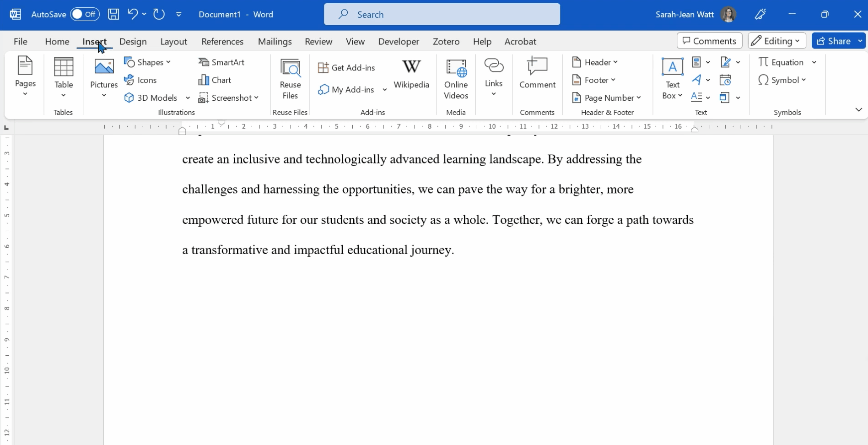The width and height of the screenshot is (868, 445).
Task: Click the Undo arrow icon
Action: pyautogui.click(x=133, y=14)
